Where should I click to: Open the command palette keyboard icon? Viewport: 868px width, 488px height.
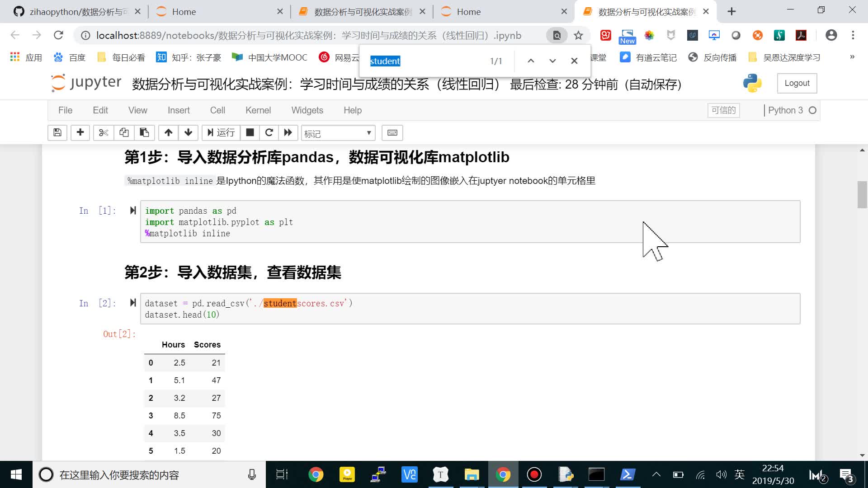pos(392,132)
